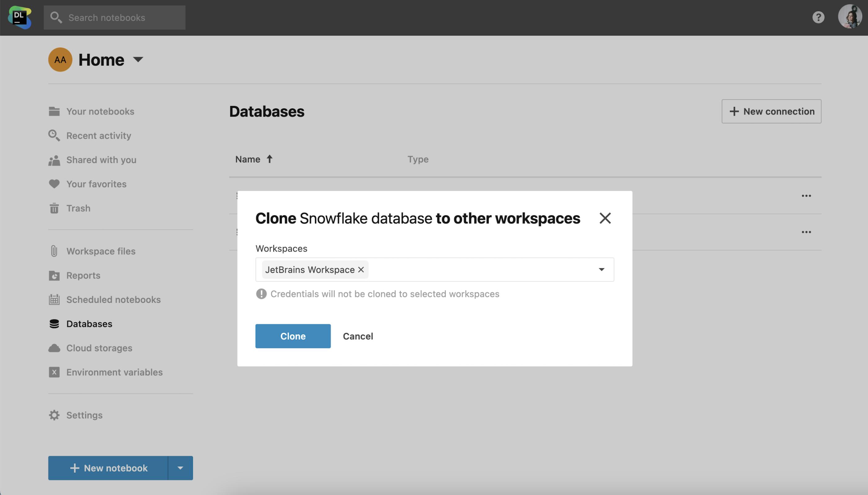Click the Workspace files paperclip icon
The image size is (868, 495).
click(54, 251)
